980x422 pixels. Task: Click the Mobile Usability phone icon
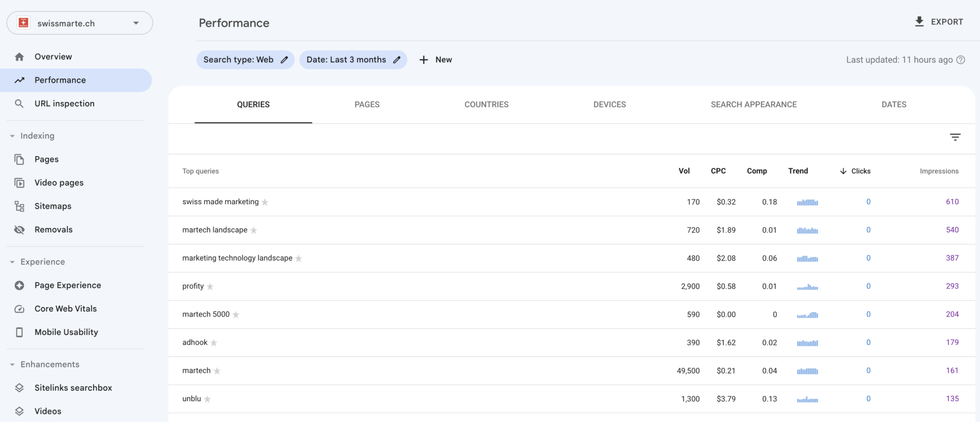point(19,332)
